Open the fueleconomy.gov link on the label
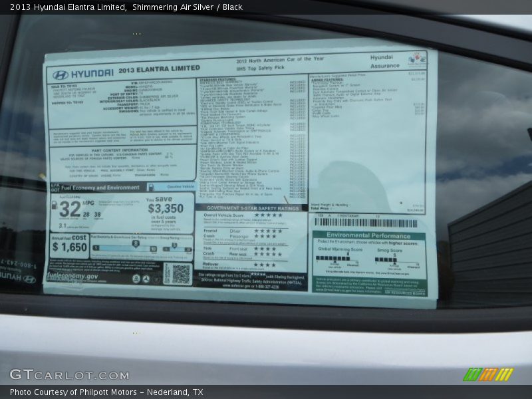The image size is (532, 399). pos(72,276)
